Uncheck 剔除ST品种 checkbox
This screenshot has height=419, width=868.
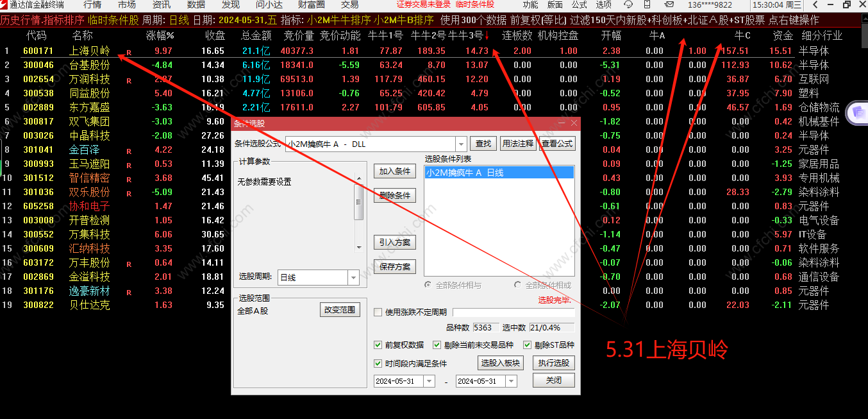click(528, 345)
